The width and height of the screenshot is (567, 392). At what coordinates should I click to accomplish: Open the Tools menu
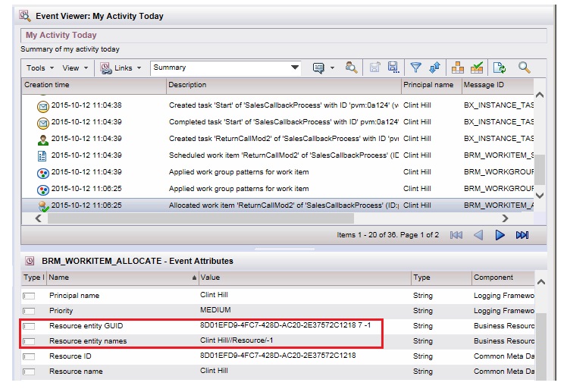click(40, 68)
